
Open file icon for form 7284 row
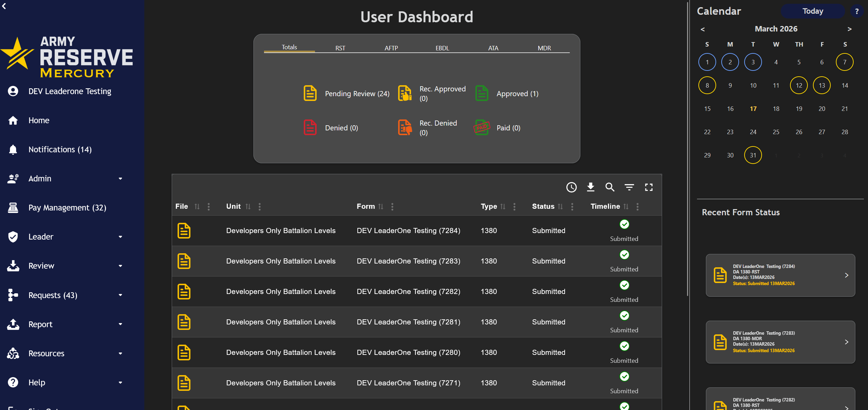184,231
